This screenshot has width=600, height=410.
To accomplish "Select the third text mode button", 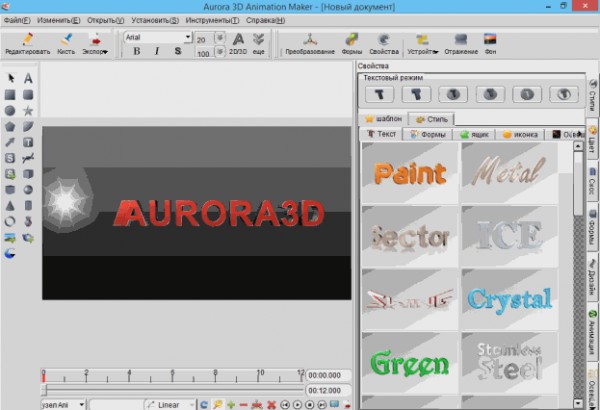I will [453, 94].
